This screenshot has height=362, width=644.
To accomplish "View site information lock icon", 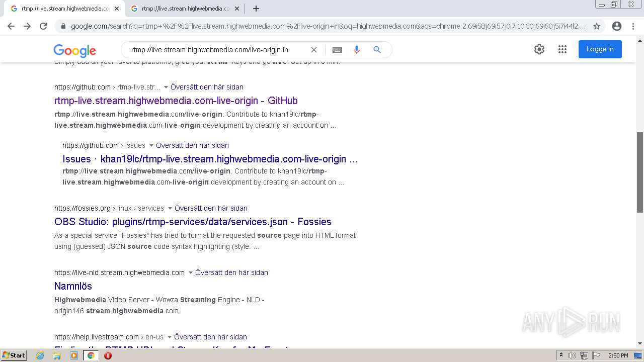I will 63,26.
